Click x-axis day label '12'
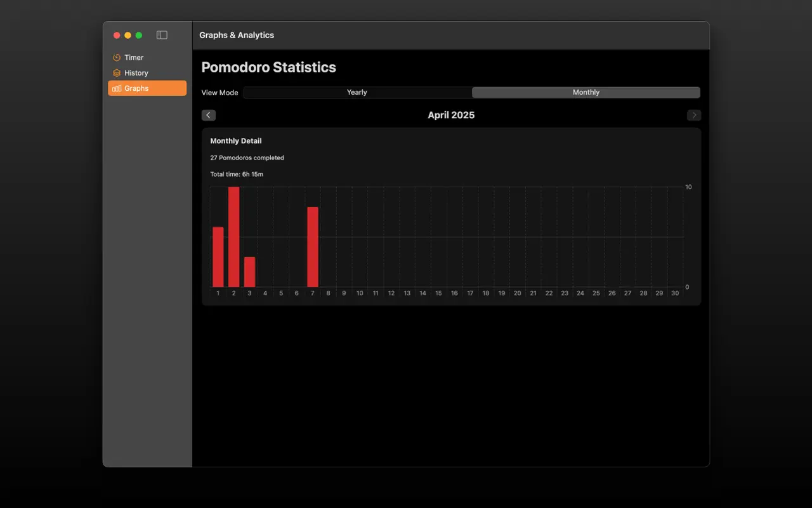 (x=391, y=293)
